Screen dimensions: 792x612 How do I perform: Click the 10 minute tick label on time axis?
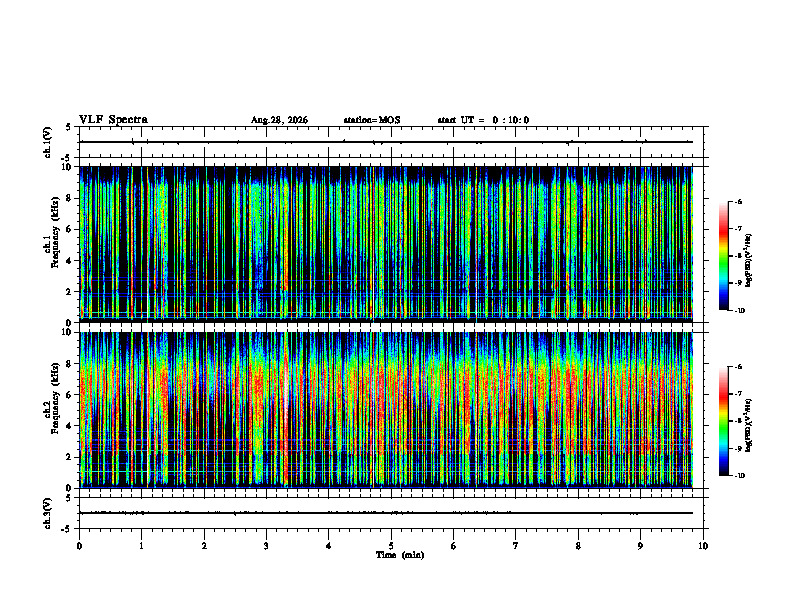coord(703,546)
